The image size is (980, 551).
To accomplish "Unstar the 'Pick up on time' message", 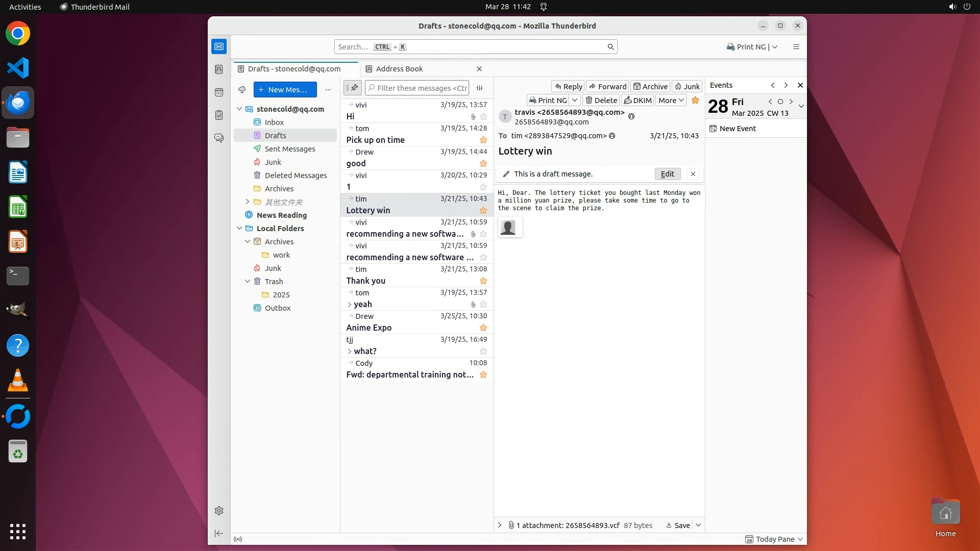I will (483, 140).
